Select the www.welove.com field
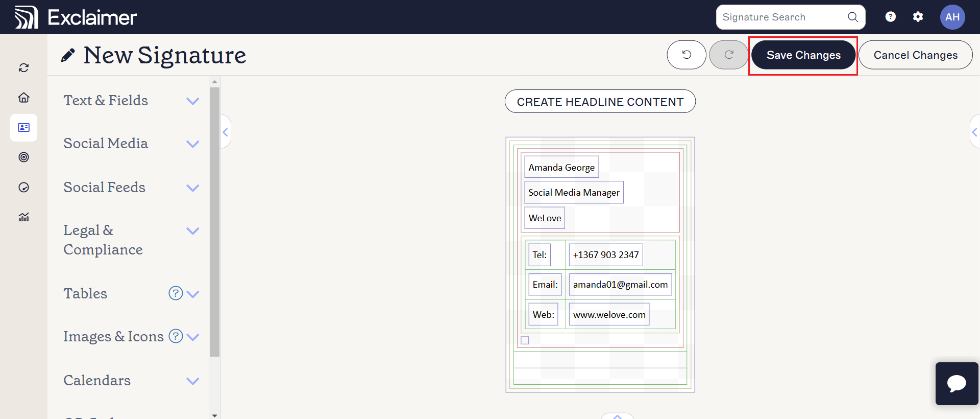The image size is (980, 419). tap(609, 314)
